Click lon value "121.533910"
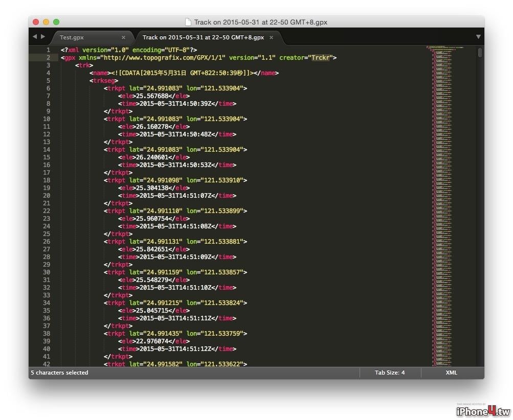Image resolution: width=513 pixels, height=420 pixels. click(x=222, y=180)
